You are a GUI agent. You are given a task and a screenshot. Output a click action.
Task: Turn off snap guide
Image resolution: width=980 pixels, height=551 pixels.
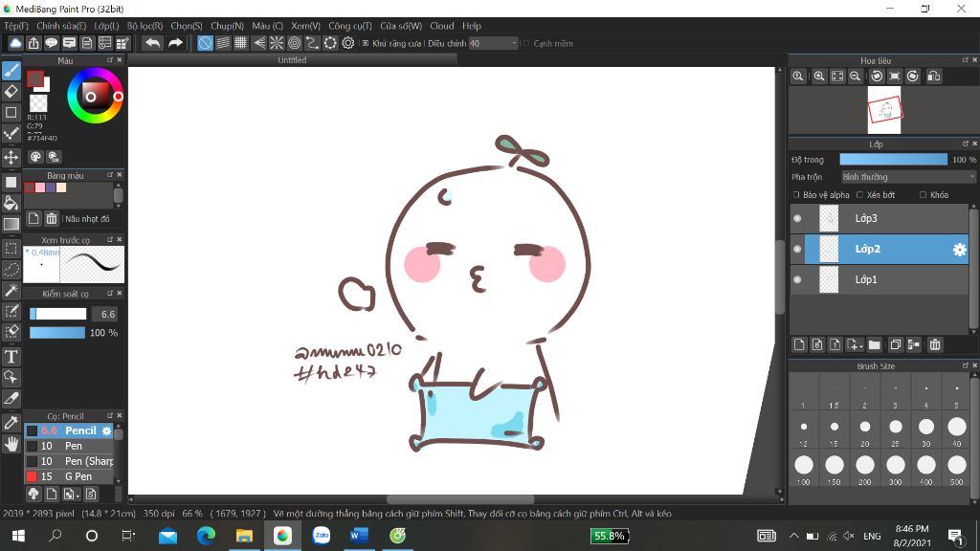[205, 43]
